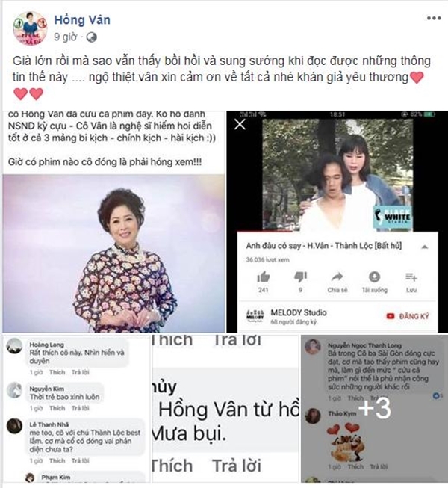The height and width of the screenshot is (488, 448).
Task: Expand the video title description arrow
Action: 424,247
